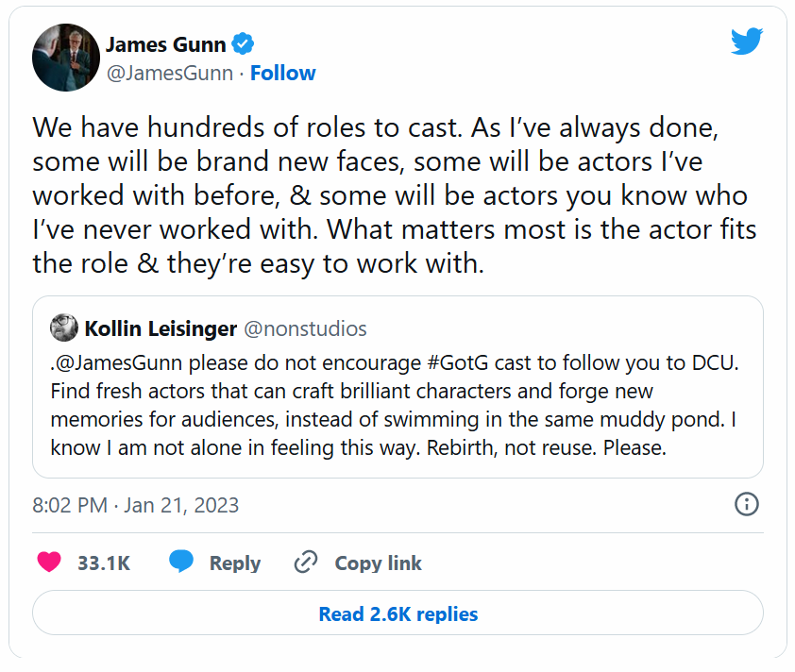Open James Gunn's profile picture
795x672 pixels.
[66, 58]
